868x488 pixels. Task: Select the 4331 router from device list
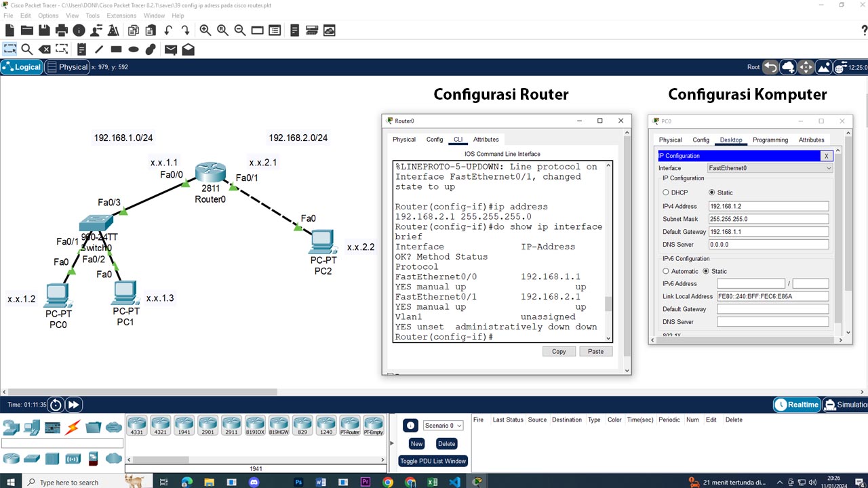click(137, 426)
